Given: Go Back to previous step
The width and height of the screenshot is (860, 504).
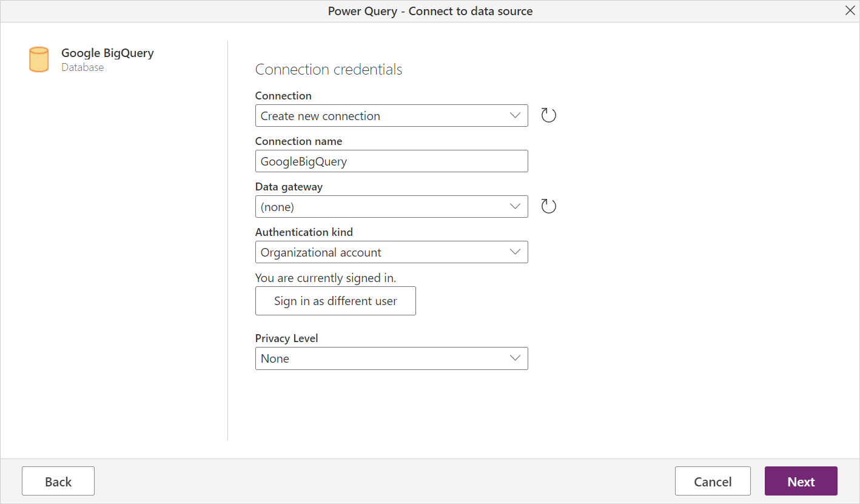Looking at the screenshot, I should click(58, 482).
